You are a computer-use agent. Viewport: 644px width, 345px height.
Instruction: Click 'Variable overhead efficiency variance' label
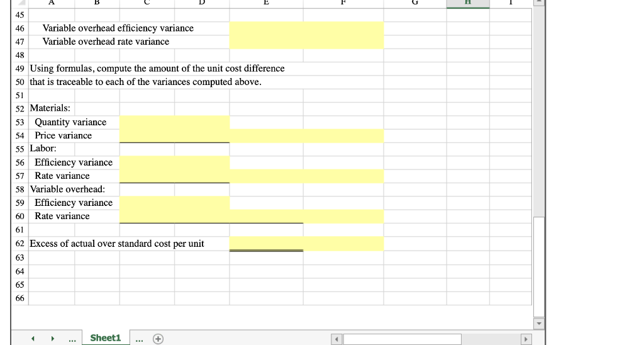pos(118,28)
